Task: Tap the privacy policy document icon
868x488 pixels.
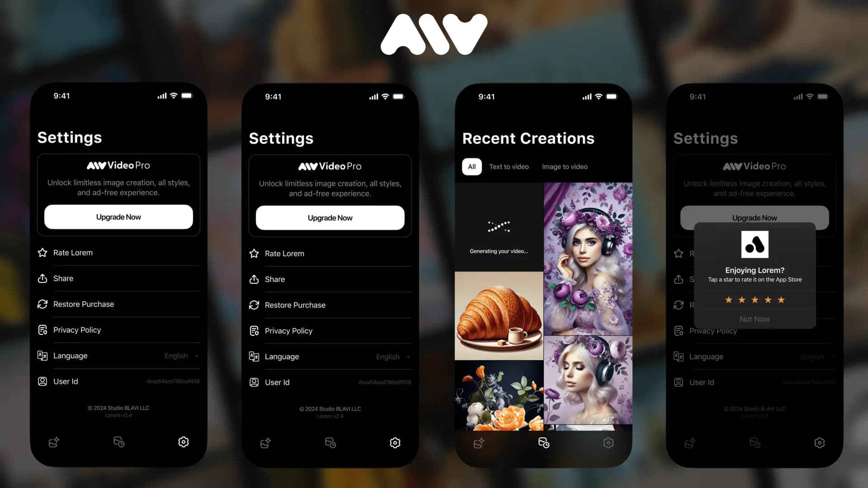Action: pyautogui.click(x=42, y=329)
